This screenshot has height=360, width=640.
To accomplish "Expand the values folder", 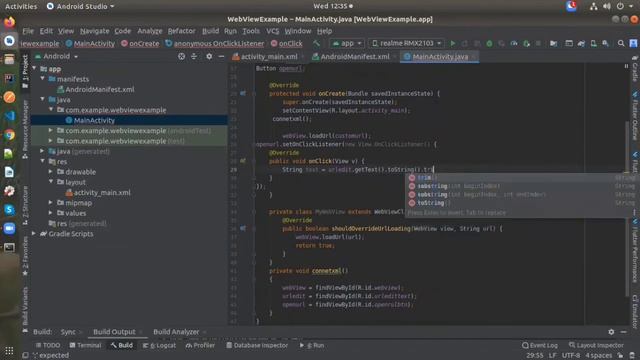I will pos(51,213).
